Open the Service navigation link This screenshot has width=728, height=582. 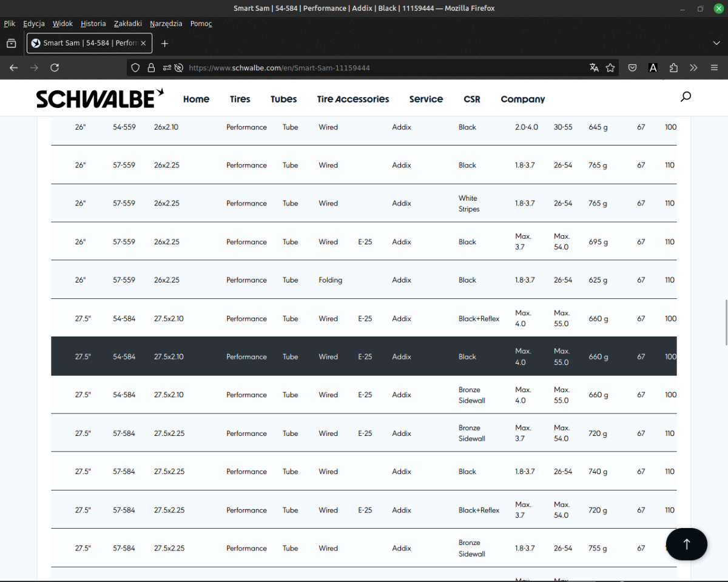(x=426, y=99)
